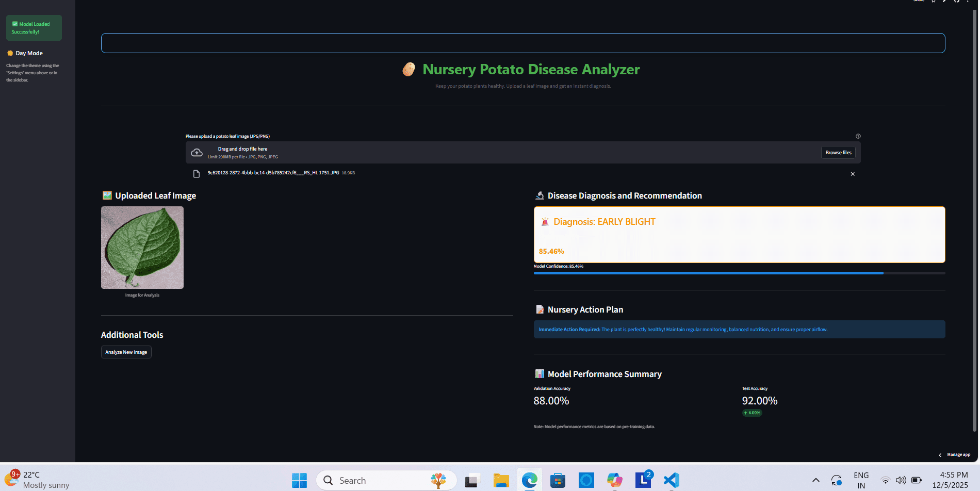The width and height of the screenshot is (980, 491).
Task: Click the Model Loaded Successfully alert
Action: [x=34, y=28]
